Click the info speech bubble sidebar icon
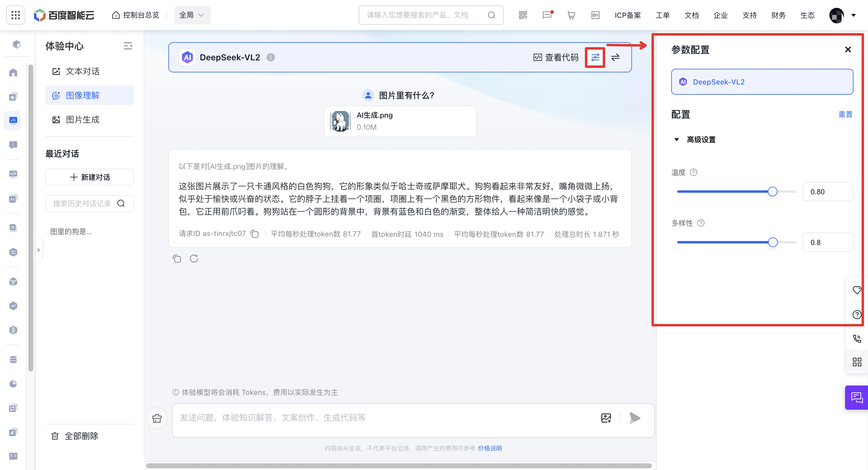The width and height of the screenshot is (868, 470). 13,145
